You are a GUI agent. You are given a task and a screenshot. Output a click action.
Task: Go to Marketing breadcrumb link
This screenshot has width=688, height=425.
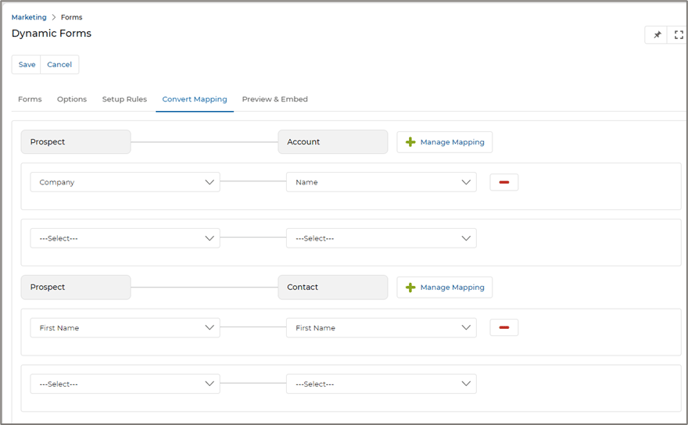pos(29,17)
